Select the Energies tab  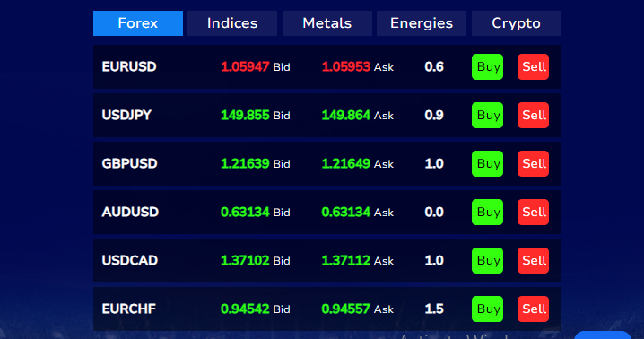click(x=422, y=23)
